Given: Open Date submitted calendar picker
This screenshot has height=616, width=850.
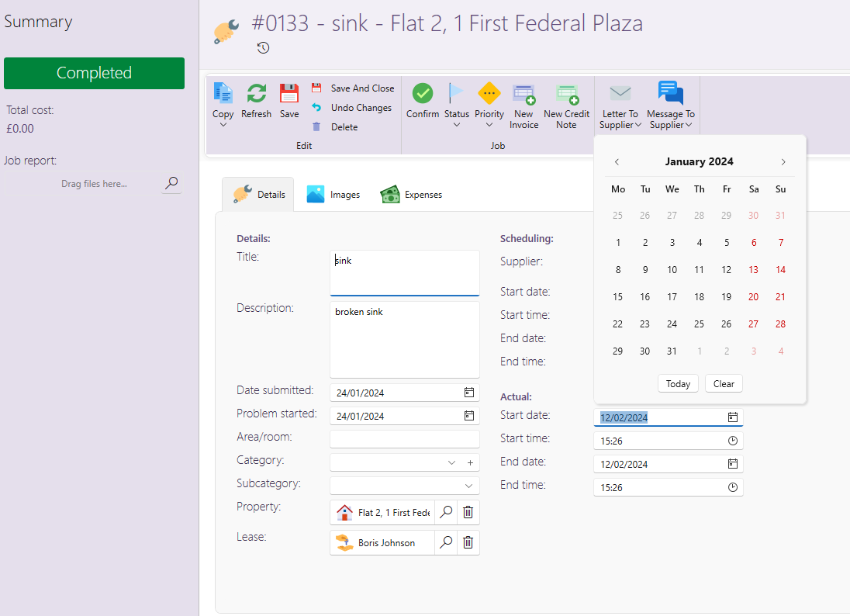Looking at the screenshot, I should click(x=468, y=393).
